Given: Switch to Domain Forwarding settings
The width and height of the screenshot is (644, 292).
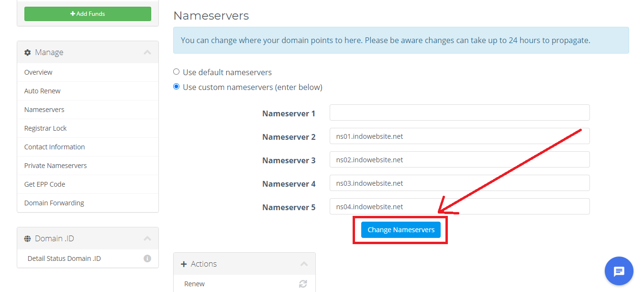Looking at the screenshot, I should pyautogui.click(x=54, y=202).
